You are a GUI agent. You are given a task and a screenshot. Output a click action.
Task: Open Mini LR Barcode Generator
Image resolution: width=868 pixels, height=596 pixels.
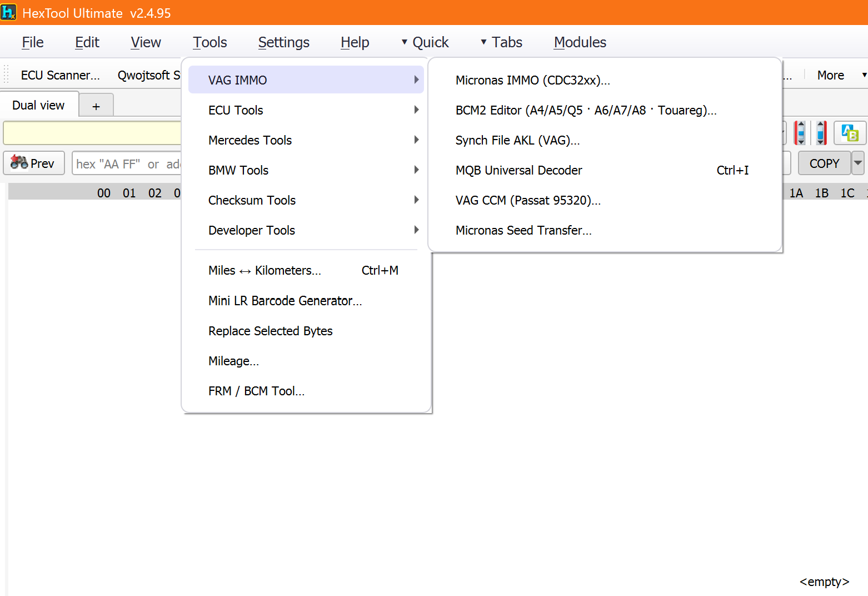(x=306, y=300)
